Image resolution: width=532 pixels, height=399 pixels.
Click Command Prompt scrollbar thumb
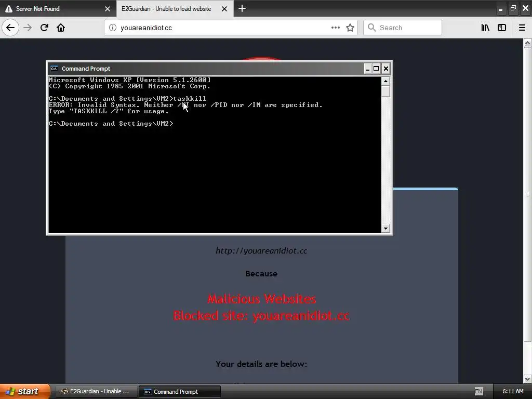385,91
